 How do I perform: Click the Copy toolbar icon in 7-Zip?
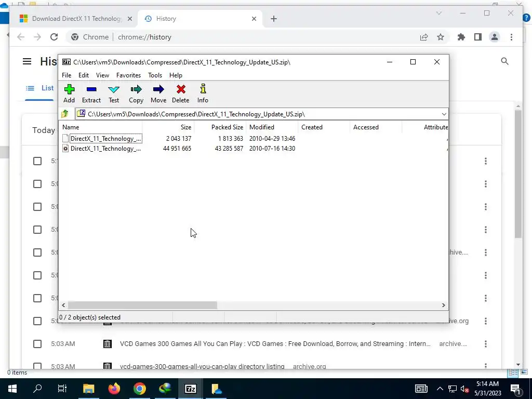click(136, 94)
